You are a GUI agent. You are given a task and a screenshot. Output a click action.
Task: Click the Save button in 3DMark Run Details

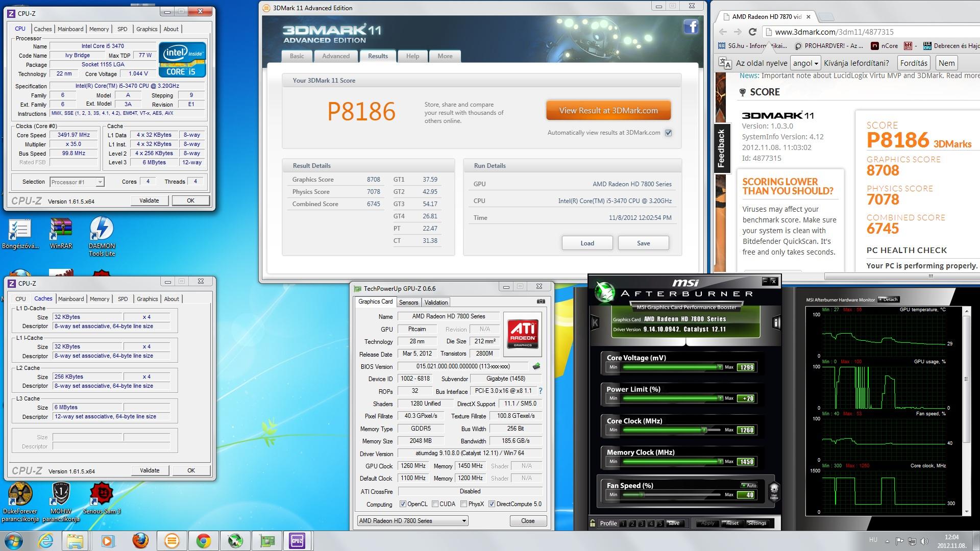coord(643,243)
